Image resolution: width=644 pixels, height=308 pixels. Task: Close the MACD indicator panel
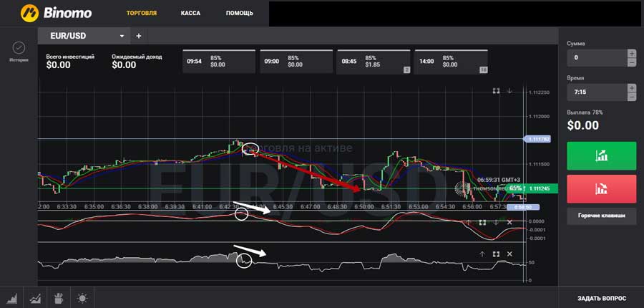(x=509, y=223)
